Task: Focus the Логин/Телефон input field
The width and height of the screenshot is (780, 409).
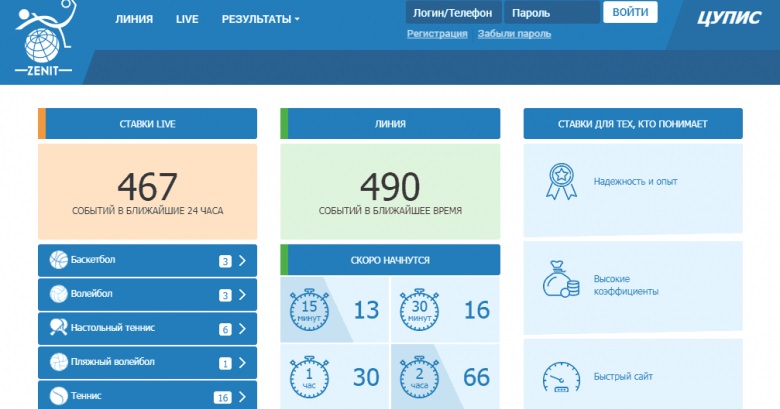Action: (450, 13)
